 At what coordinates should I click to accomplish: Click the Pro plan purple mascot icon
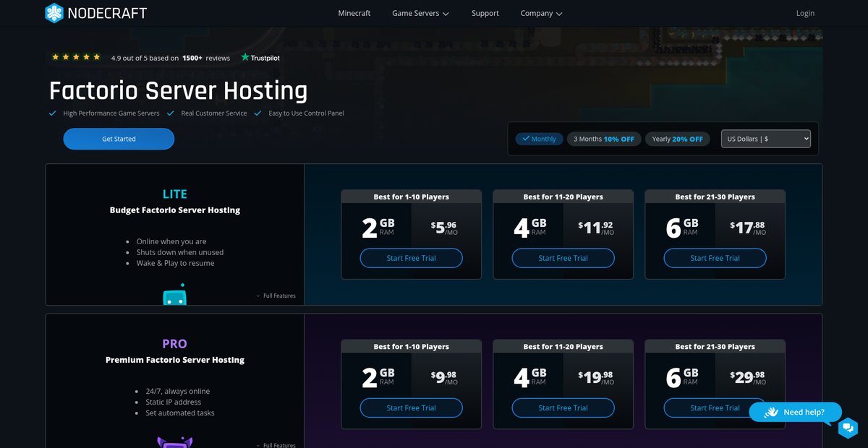(174, 441)
